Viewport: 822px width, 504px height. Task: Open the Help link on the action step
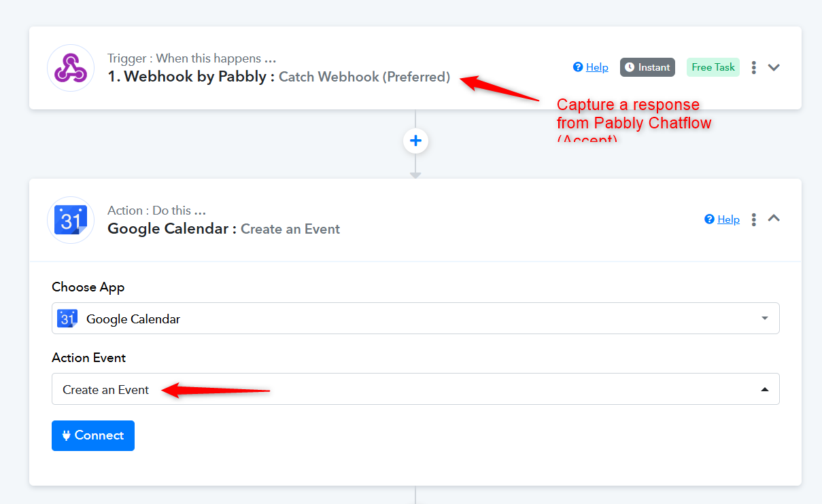[728, 219]
